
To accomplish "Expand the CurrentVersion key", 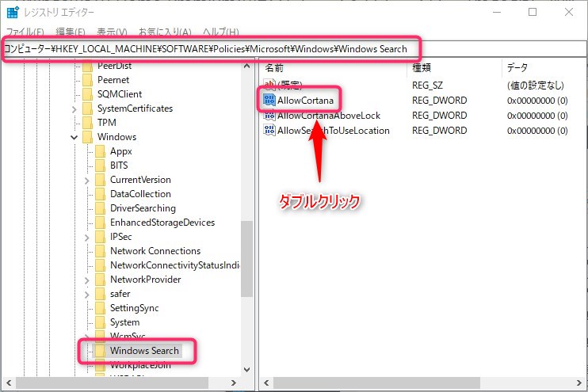I will pyautogui.click(x=87, y=181).
